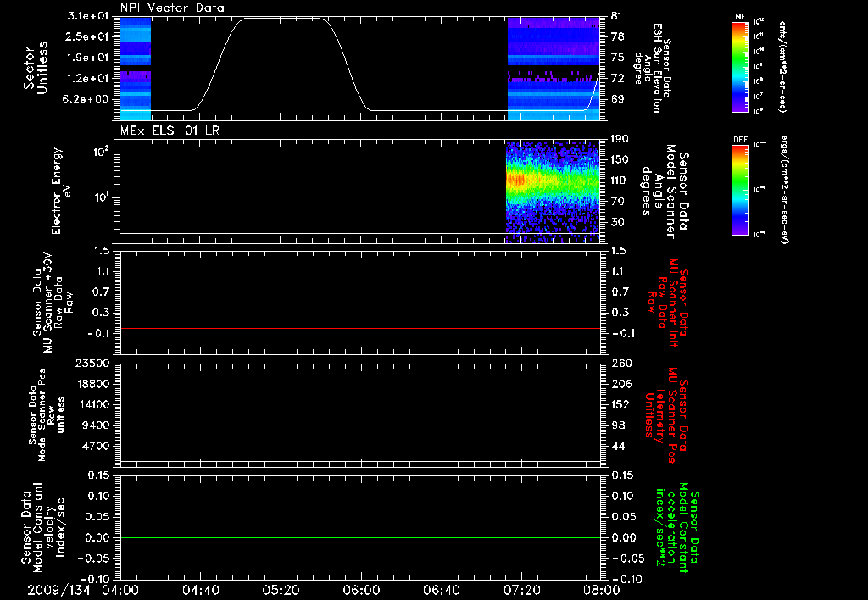This screenshot has width=868, height=600.
Task: Select the "NPI Vector Data" panel title
Action: coord(172,8)
